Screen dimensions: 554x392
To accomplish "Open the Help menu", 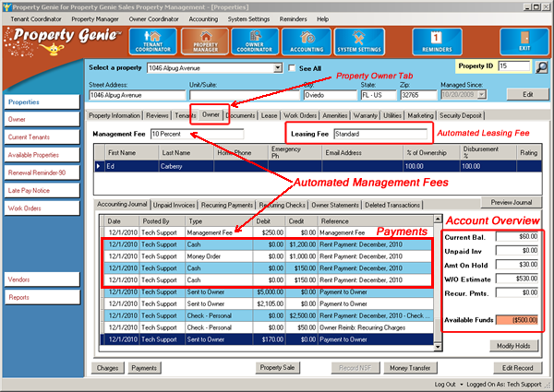I will [322, 19].
